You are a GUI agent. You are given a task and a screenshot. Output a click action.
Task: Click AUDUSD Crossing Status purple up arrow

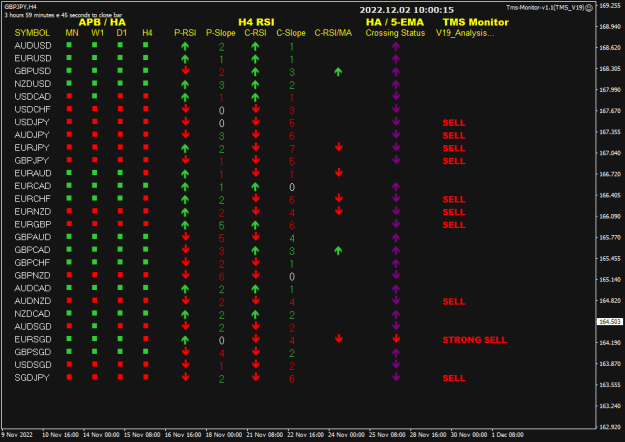click(395, 46)
